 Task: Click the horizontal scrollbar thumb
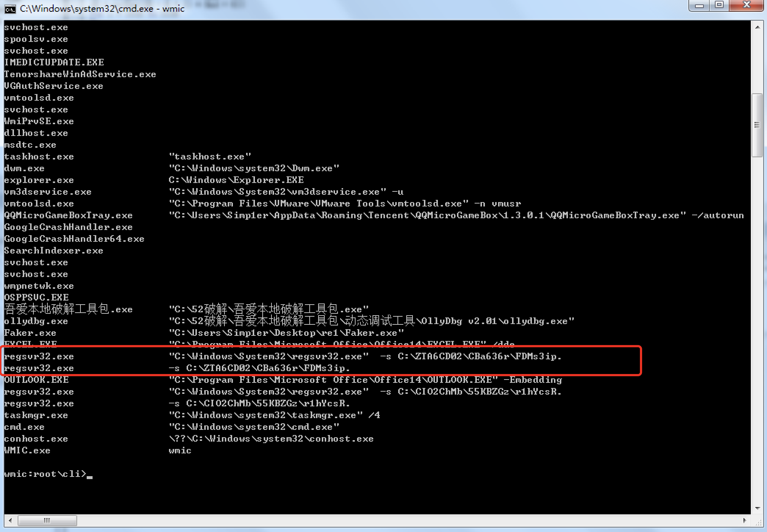(47, 520)
